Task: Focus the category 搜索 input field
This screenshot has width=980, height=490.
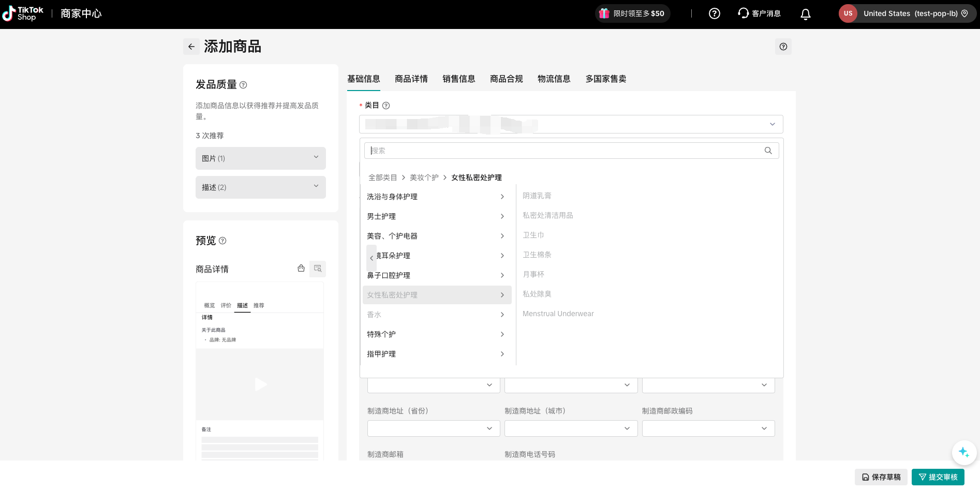Action: coord(564,151)
